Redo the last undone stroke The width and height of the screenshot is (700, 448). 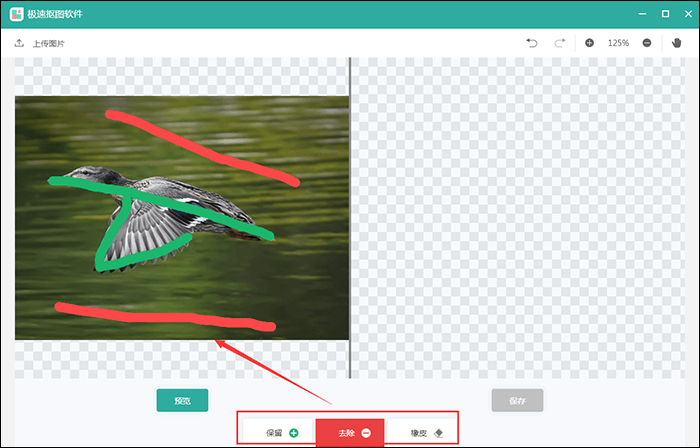tap(560, 43)
